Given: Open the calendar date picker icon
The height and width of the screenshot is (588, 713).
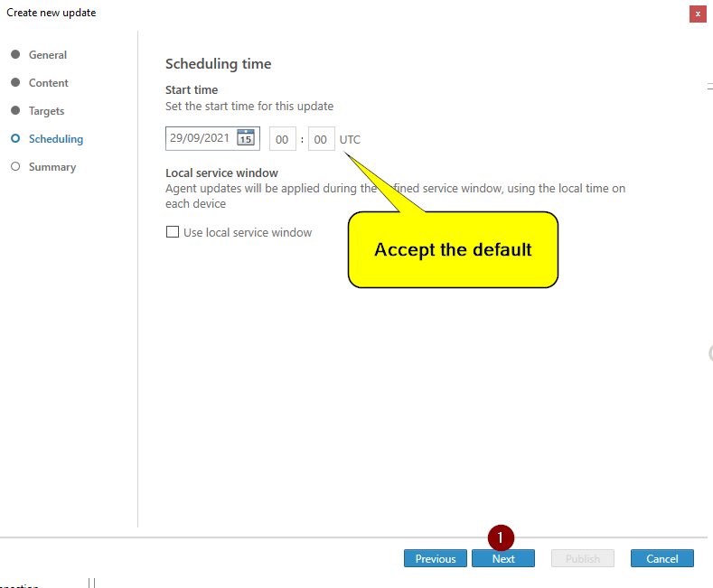Looking at the screenshot, I should (x=246, y=137).
